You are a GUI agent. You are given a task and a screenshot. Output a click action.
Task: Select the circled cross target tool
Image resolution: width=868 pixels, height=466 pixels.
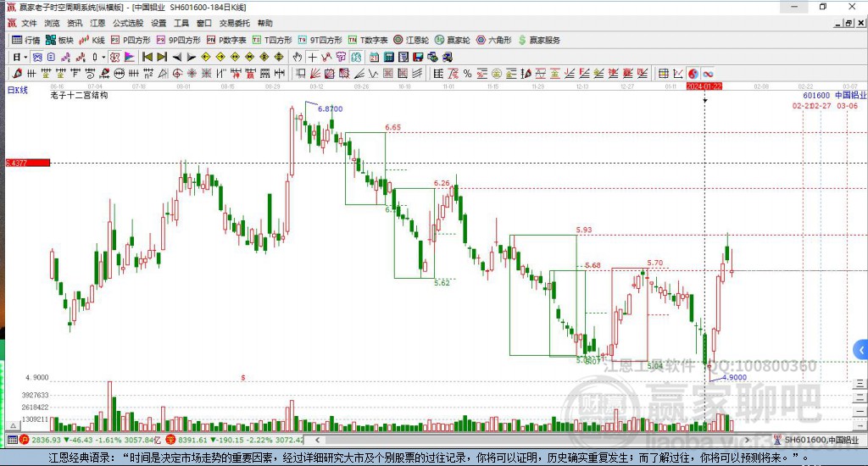[177, 73]
